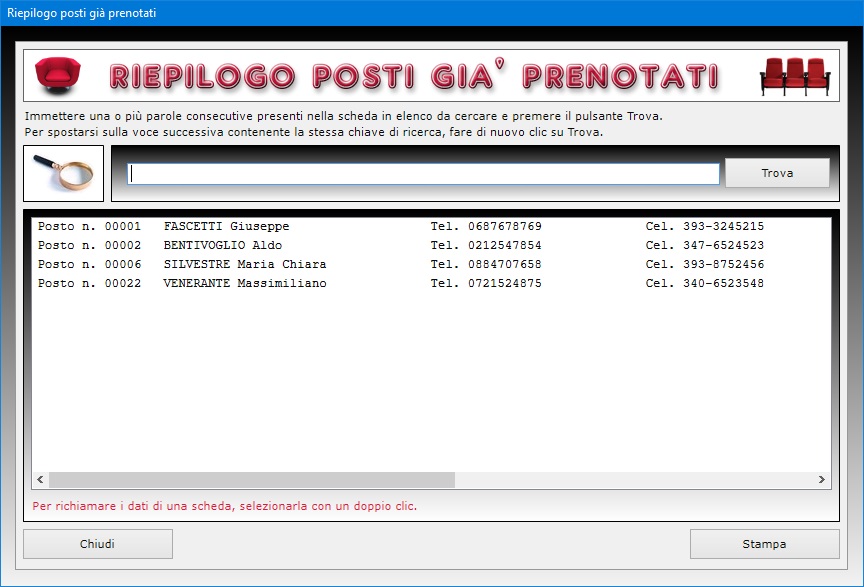Click the horizontal scrollbar left arrow
This screenshot has height=587, width=864.
point(40,480)
